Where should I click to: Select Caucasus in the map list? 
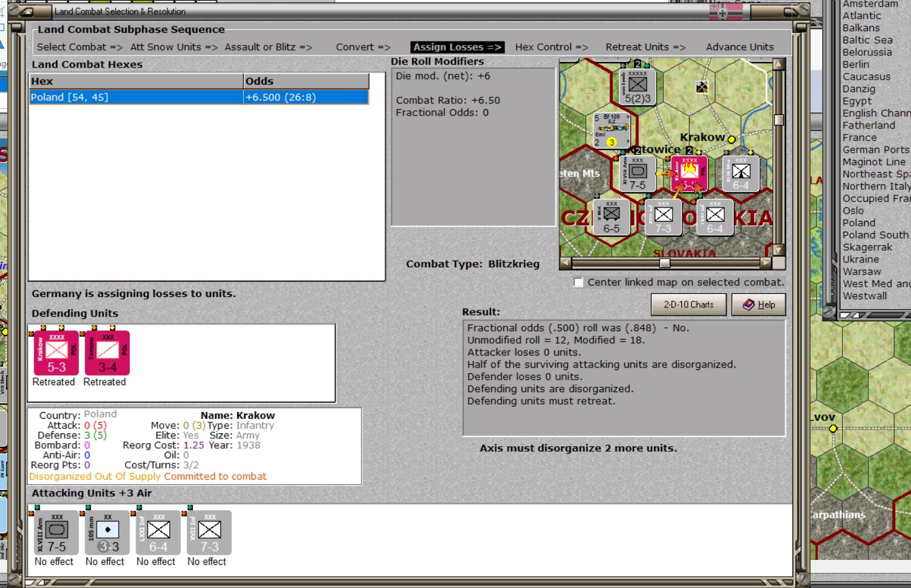point(867,77)
